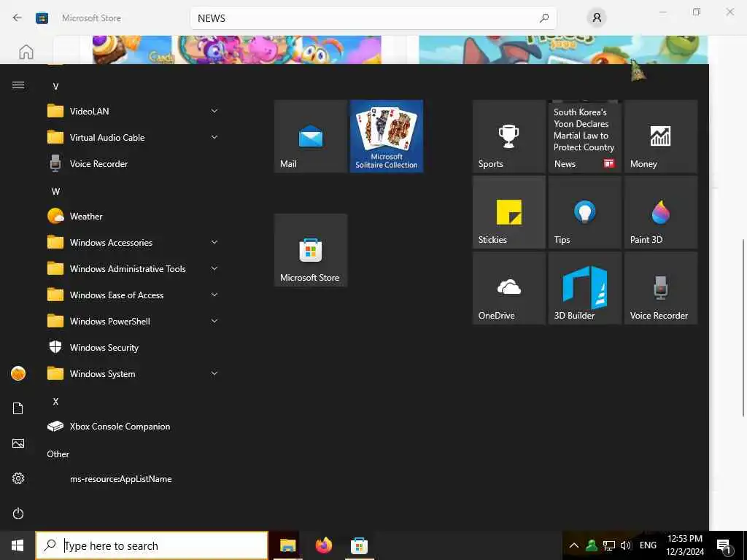Expand the Windows PowerShell folder

(x=133, y=322)
